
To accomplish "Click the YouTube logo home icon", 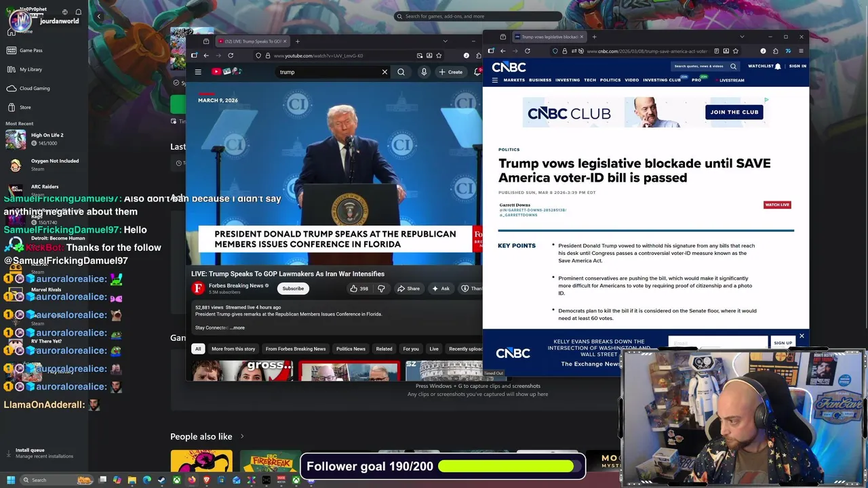I will tap(226, 72).
